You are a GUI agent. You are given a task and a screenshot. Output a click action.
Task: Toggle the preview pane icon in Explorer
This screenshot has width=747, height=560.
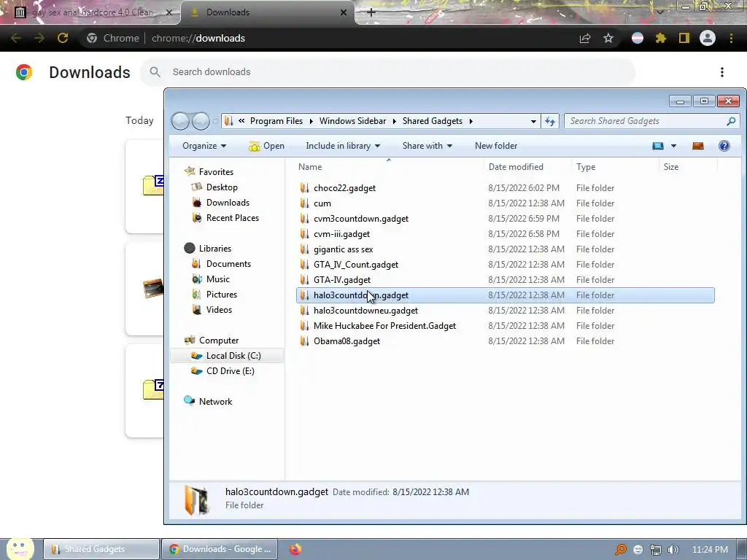tap(698, 146)
